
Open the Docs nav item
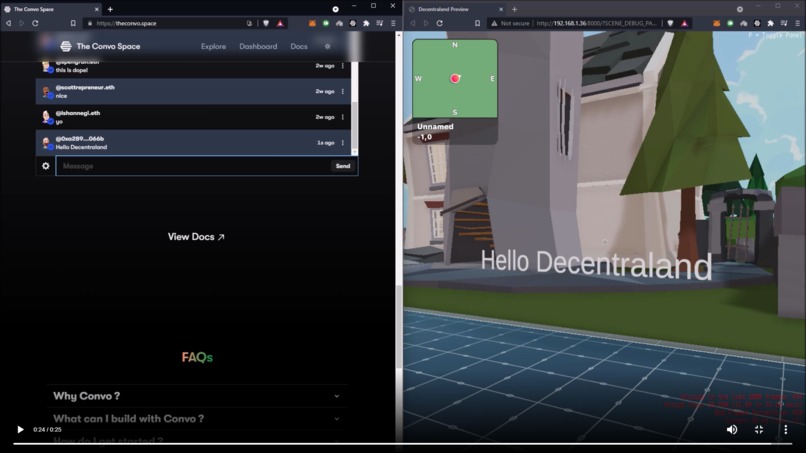(x=299, y=46)
